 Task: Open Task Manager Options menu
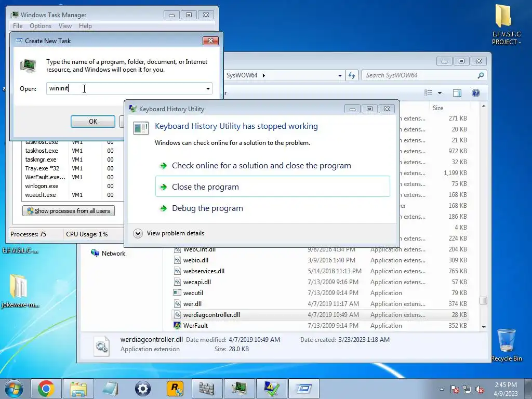click(41, 26)
